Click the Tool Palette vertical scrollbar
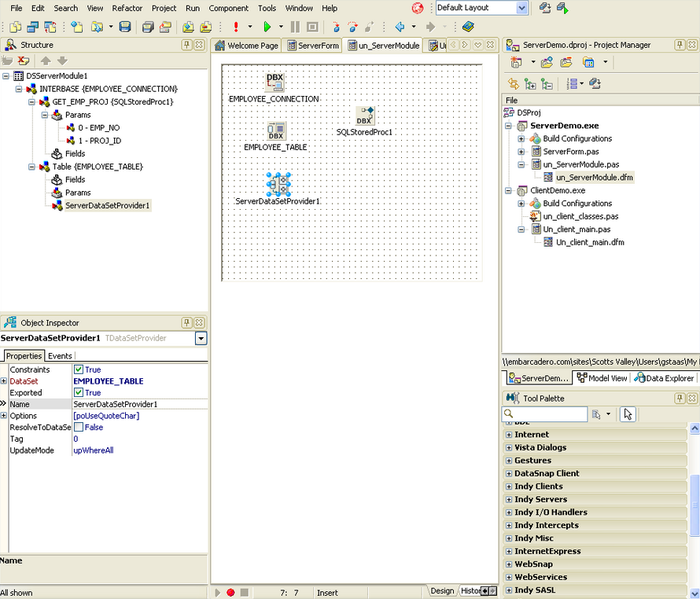Screen dimensions: 700x599 point(694,504)
